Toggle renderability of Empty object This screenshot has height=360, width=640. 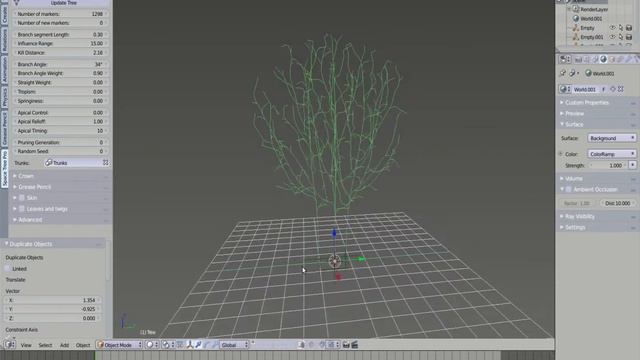click(629, 28)
